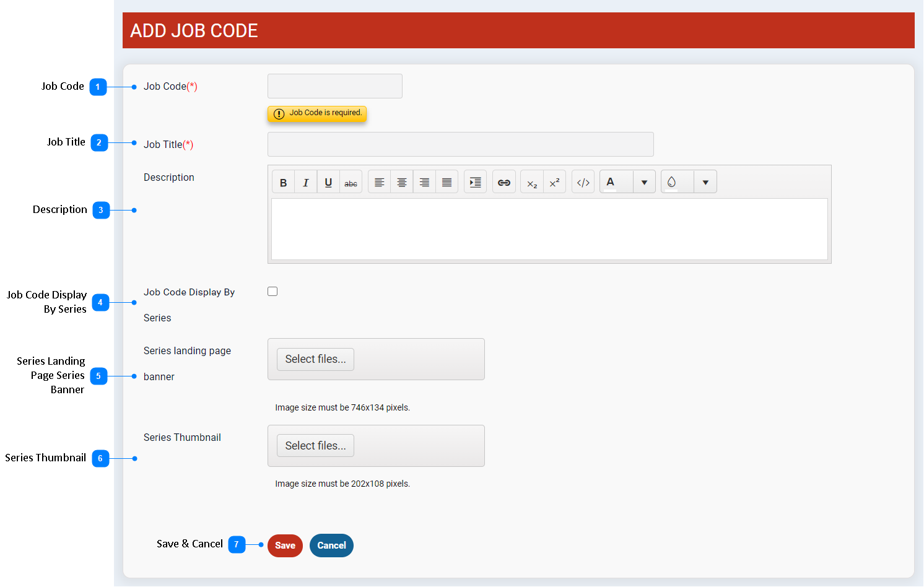Click the 'Job Code(*)' form label

[170, 86]
